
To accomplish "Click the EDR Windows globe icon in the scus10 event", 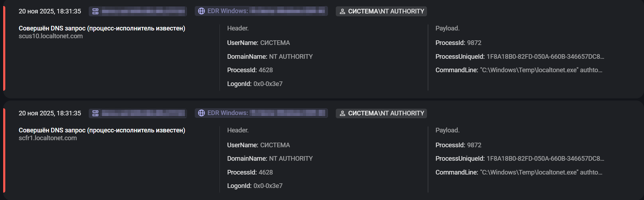I will click(x=201, y=11).
